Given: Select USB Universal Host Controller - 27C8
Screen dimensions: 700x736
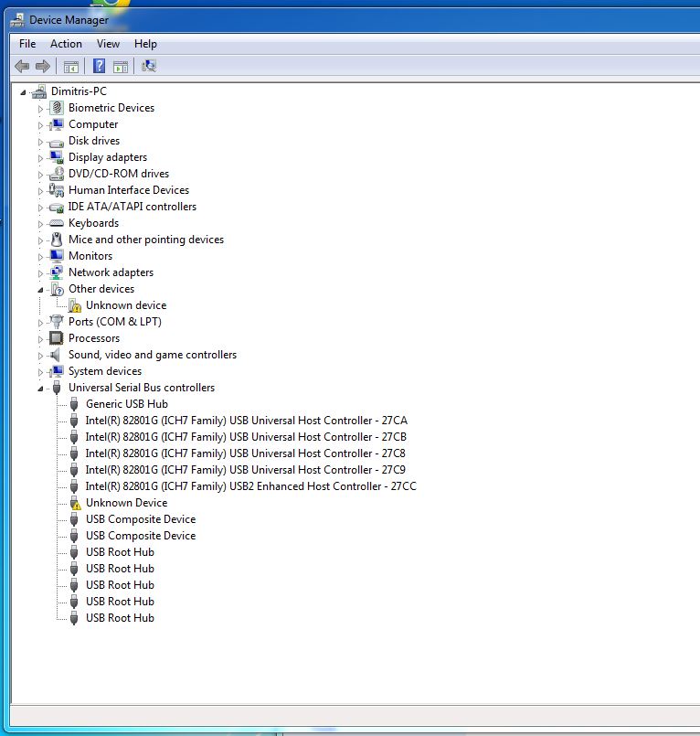Looking at the screenshot, I should 246,453.
